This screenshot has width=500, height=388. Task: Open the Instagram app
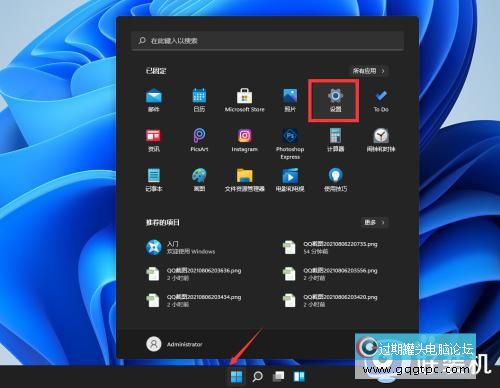click(244, 140)
